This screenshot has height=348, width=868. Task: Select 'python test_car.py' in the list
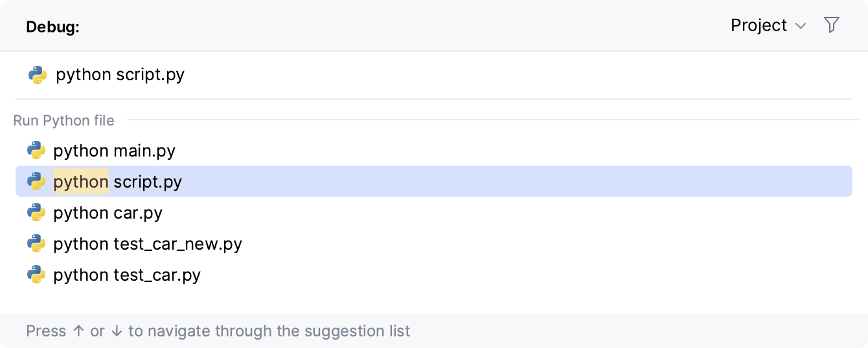tap(127, 275)
